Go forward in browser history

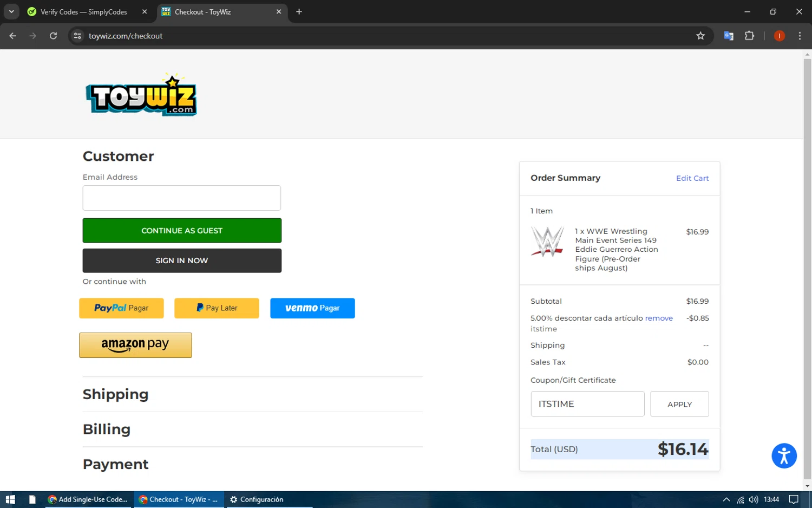click(33, 36)
